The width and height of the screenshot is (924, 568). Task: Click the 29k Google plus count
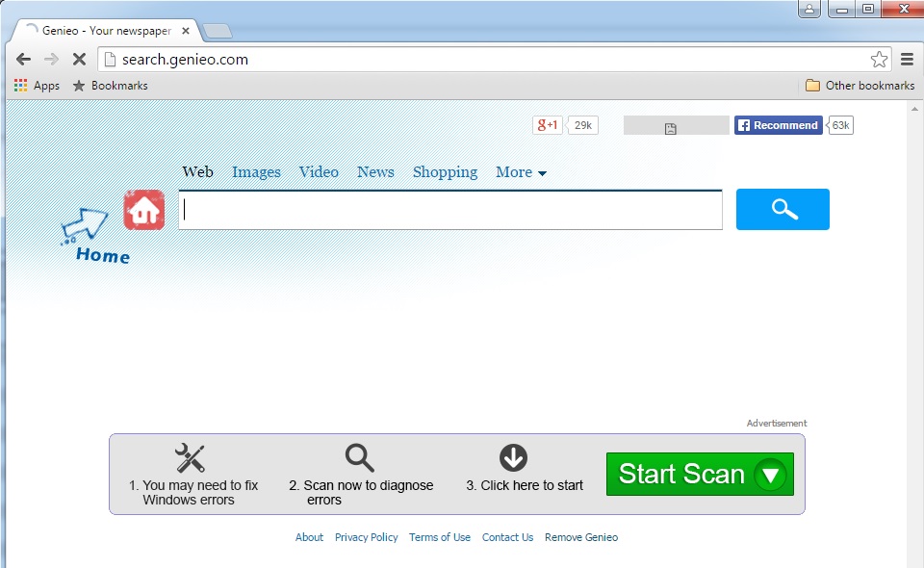tap(583, 125)
